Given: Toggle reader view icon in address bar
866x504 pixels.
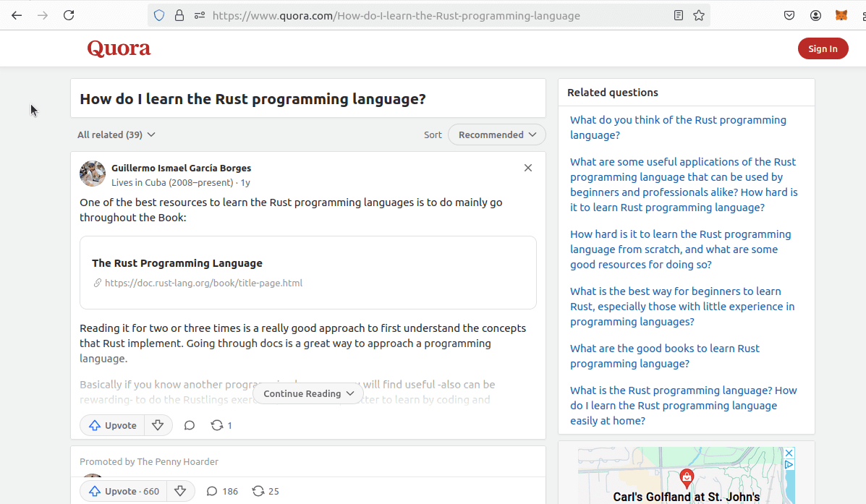Looking at the screenshot, I should point(679,15).
